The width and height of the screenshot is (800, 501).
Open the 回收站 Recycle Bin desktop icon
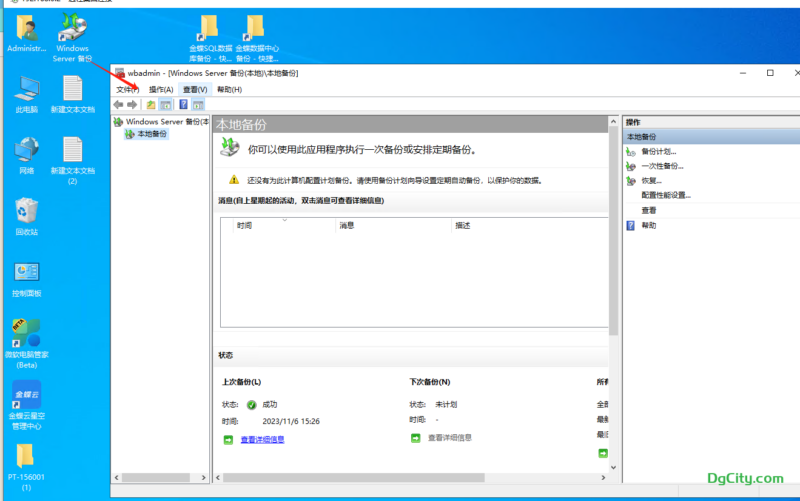(x=27, y=217)
